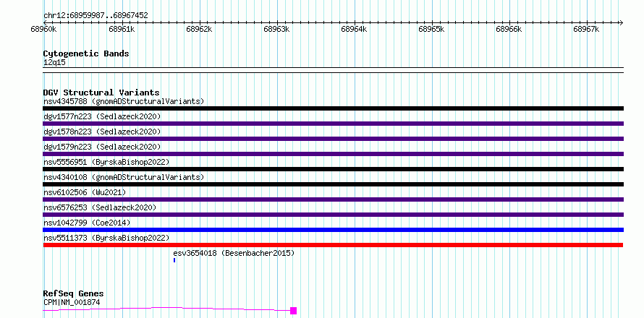Screen dimensions: 644x318
Task: Click the 68963k ruler tick label
Action: 276,29
